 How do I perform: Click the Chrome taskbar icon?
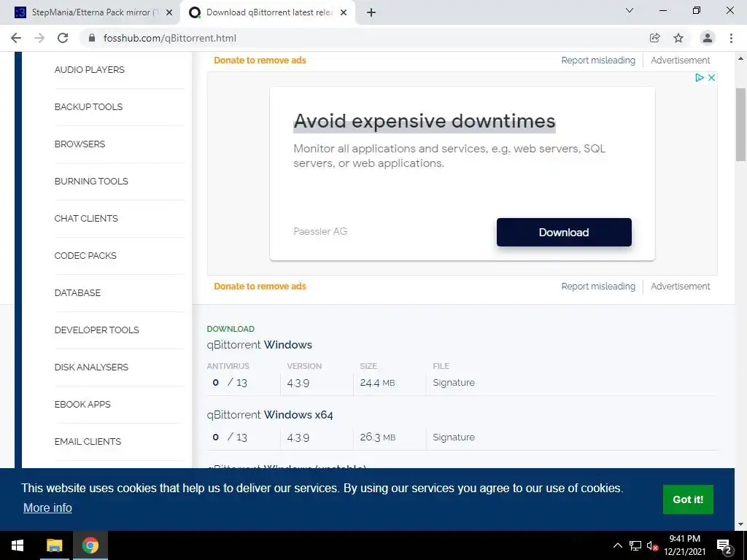tap(90, 545)
